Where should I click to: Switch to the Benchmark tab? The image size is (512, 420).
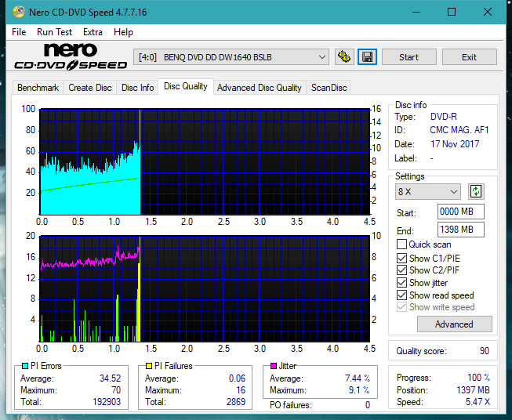pyautogui.click(x=38, y=88)
